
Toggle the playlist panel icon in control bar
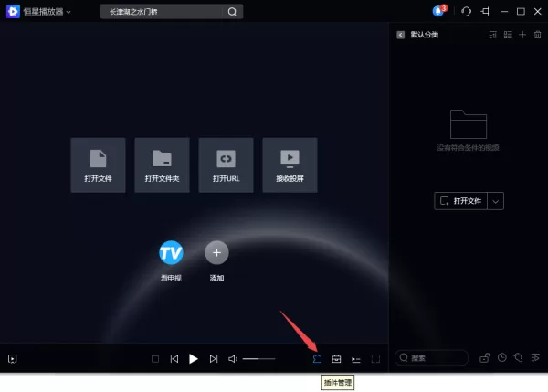point(356,359)
